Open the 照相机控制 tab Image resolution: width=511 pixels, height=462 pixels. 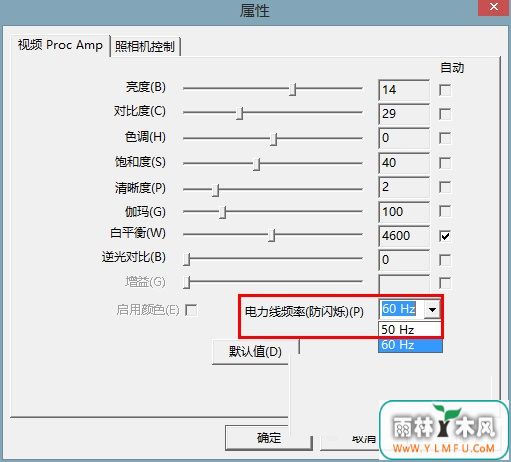coord(145,46)
